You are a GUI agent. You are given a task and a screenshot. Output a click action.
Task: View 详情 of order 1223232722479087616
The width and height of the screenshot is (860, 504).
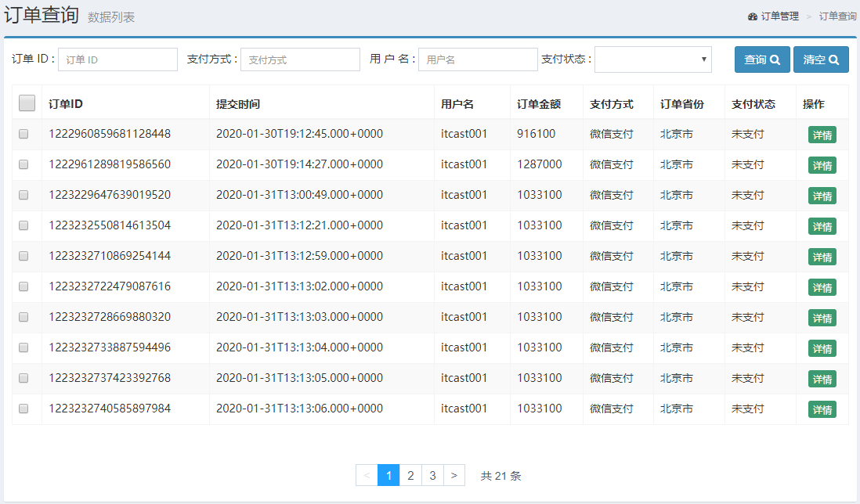822,288
